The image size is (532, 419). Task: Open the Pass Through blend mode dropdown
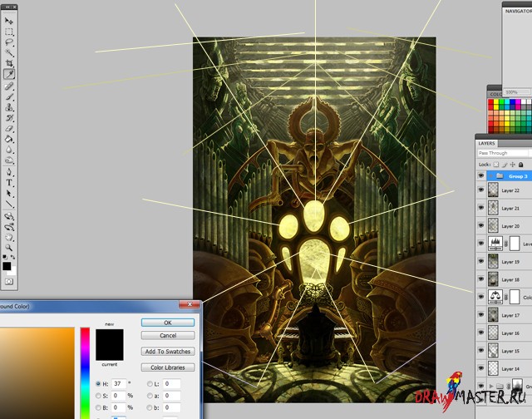[x=504, y=153]
